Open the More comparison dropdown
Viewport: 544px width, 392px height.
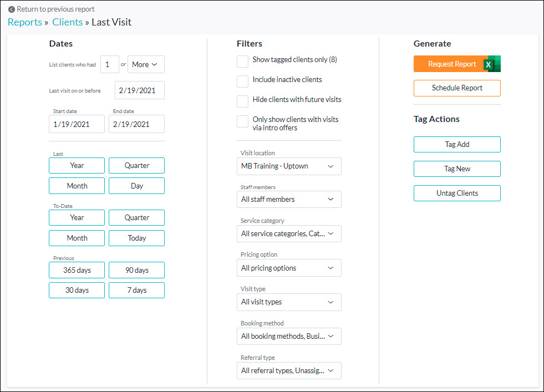[x=145, y=64]
